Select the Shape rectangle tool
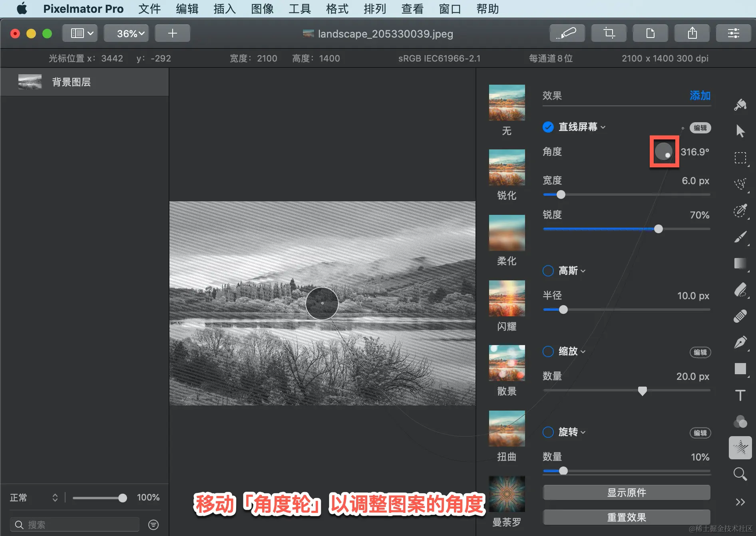The width and height of the screenshot is (756, 536). (740, 369)
